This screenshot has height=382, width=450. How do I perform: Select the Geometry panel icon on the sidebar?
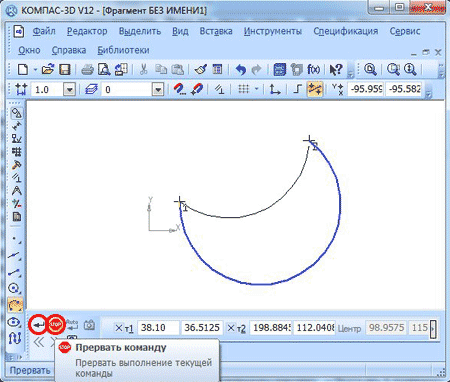tap(16, 113)
